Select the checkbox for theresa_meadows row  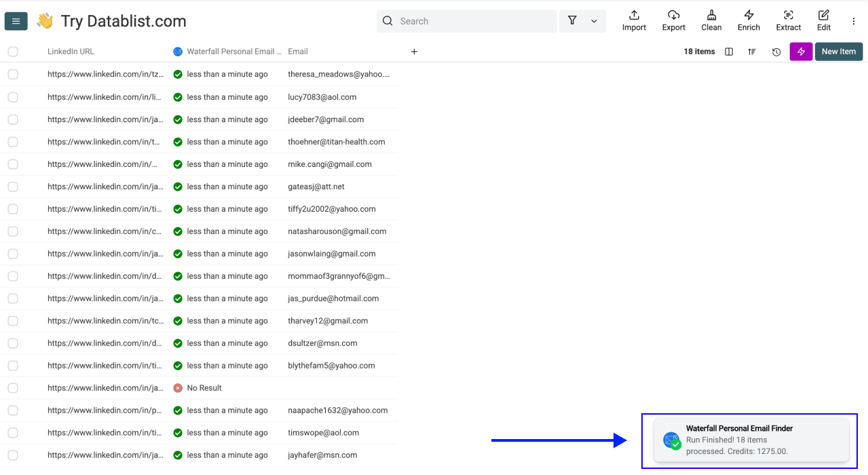point(12,74)
